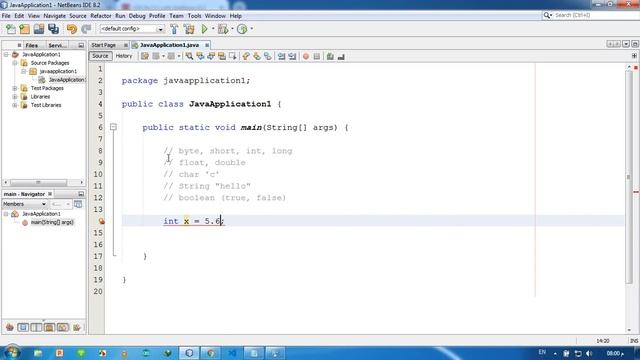Open the Navigate menu
The width and height of the screenshot is (640, 360).
(55, 16)
